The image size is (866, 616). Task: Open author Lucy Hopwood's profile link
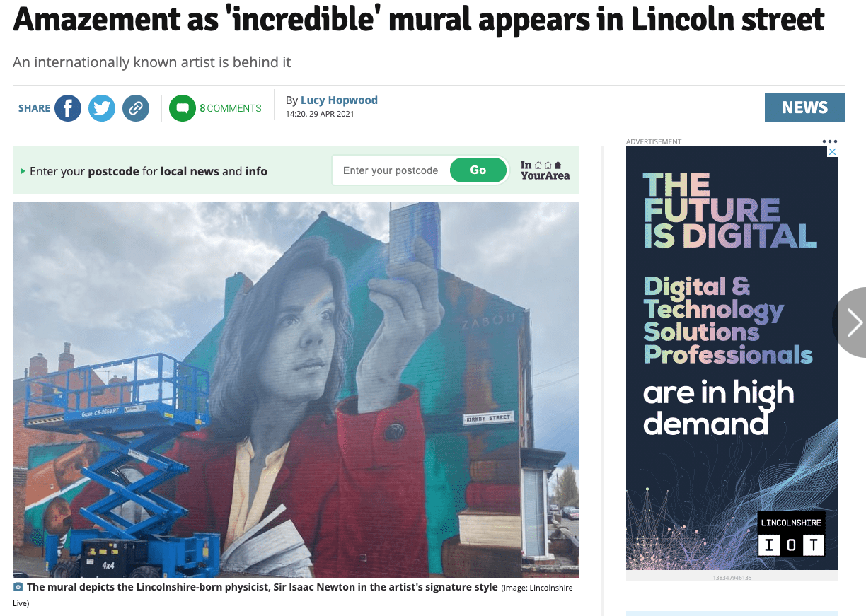339,100
